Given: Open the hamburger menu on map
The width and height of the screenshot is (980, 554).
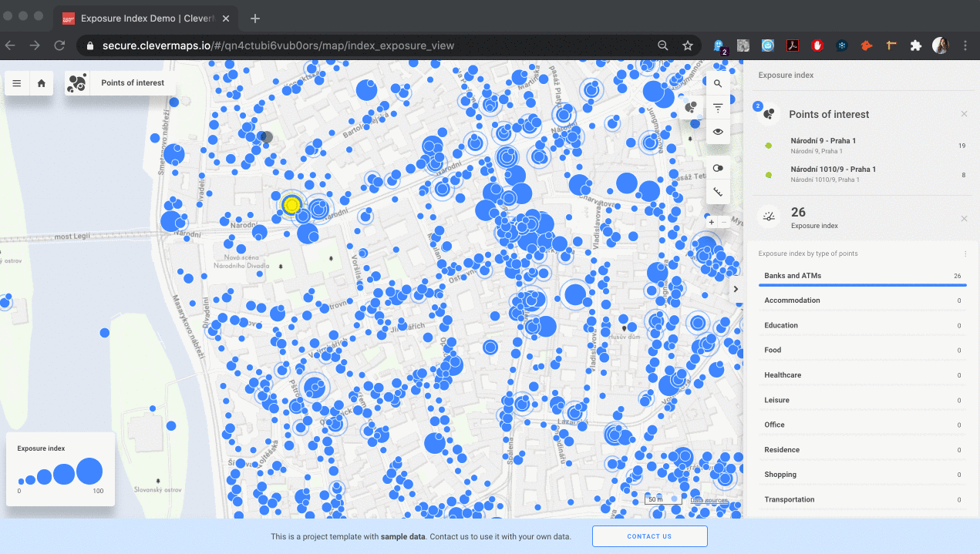Looking at the screenshot, I should 17,83.
